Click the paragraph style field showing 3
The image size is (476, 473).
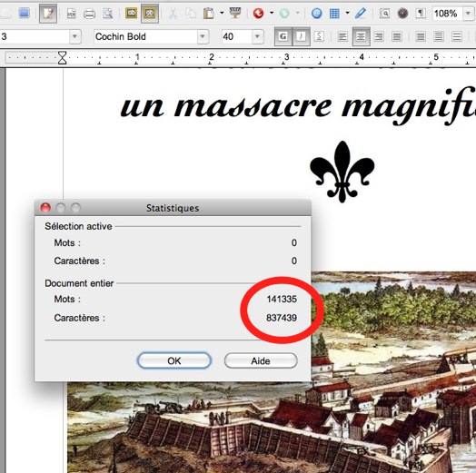[x=34, y=36]
